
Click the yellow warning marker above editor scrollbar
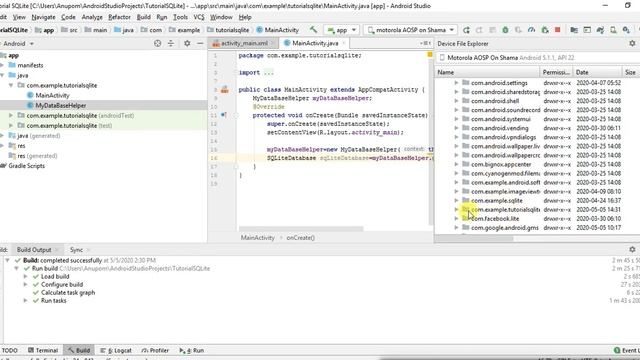pos(430,54)
